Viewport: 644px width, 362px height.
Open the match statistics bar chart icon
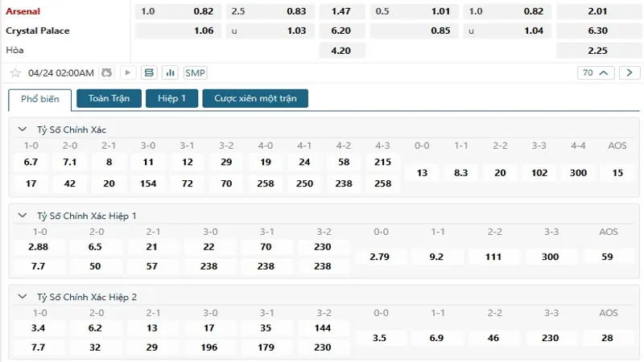[170, 72]
